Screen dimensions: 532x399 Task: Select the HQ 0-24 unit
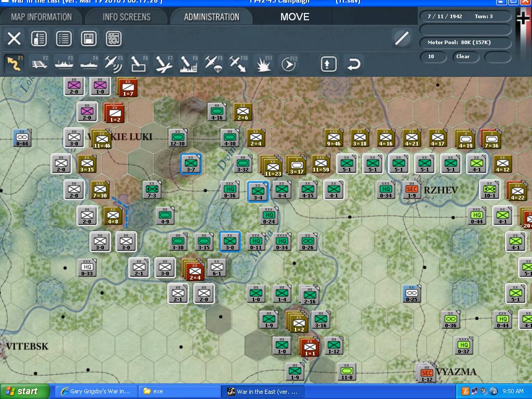(x=269, y=216)
